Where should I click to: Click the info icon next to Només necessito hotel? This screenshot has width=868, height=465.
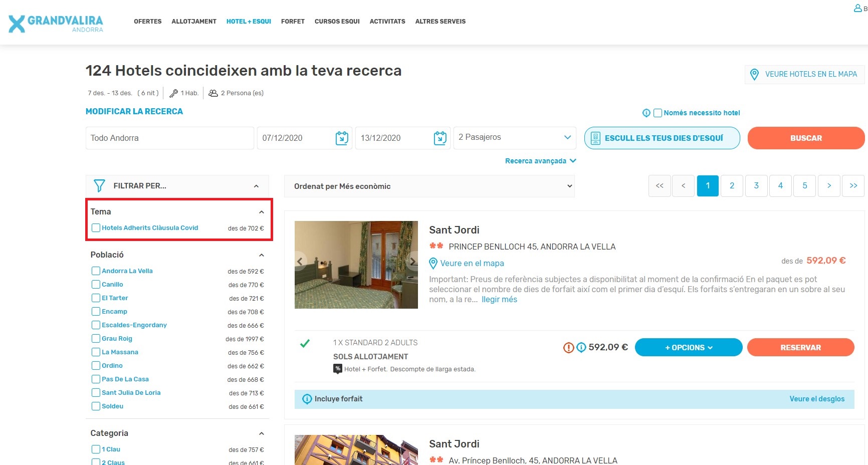click(646, 113)
